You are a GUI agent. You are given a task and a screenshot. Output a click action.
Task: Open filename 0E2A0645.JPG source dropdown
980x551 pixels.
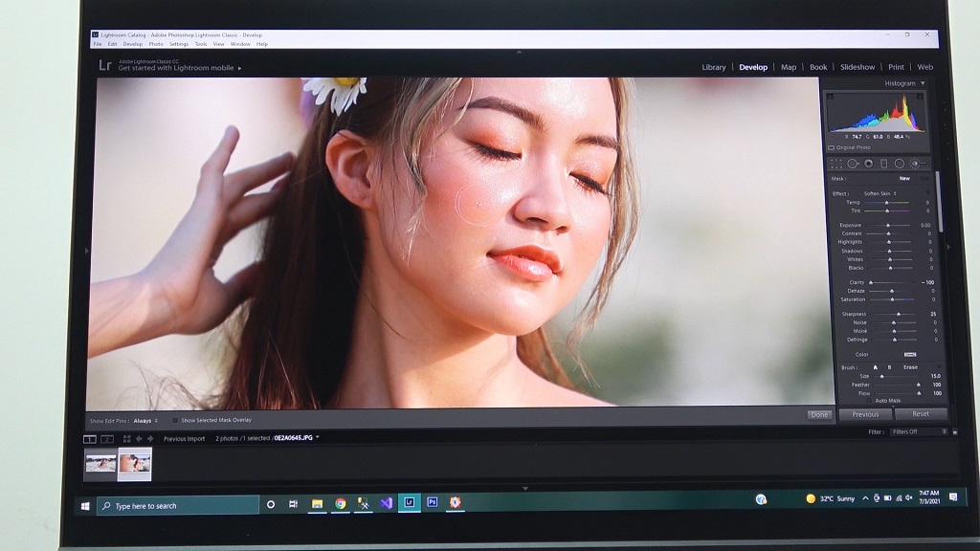click(x=297, y=438)
